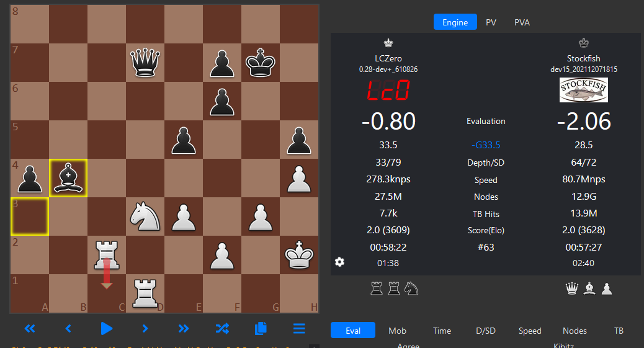Switch to the PV tab
This screenshot has height=348, width=644.
pyautogui.click(x=491, y=22)
